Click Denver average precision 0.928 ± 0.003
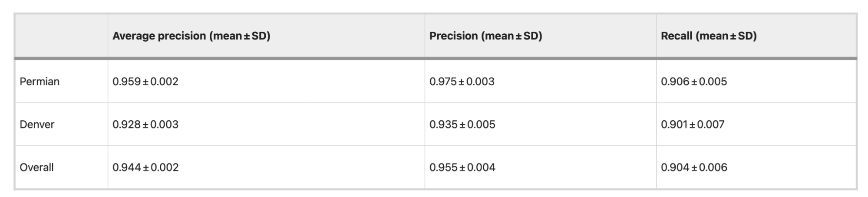Screen dimensions: 868x197 [145, 125]
